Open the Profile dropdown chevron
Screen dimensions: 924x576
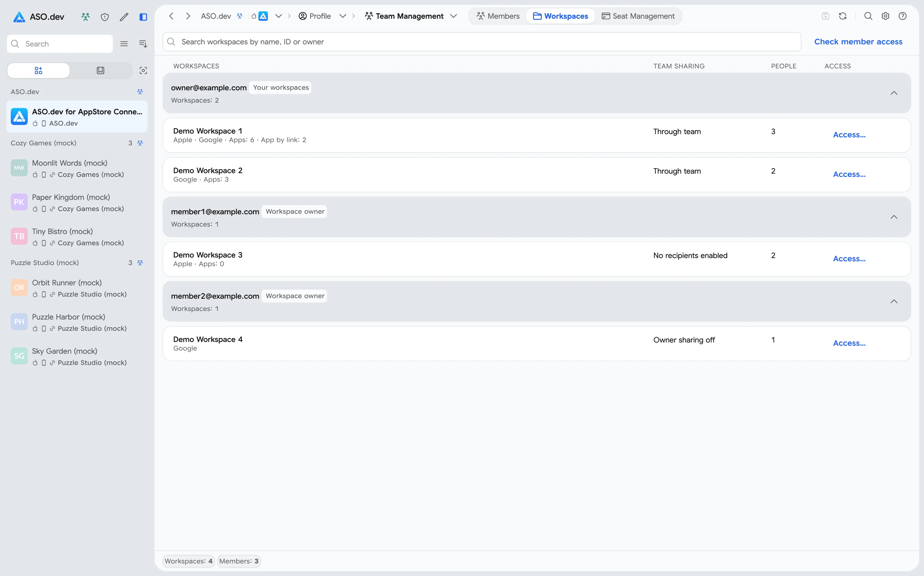point(343,16)
